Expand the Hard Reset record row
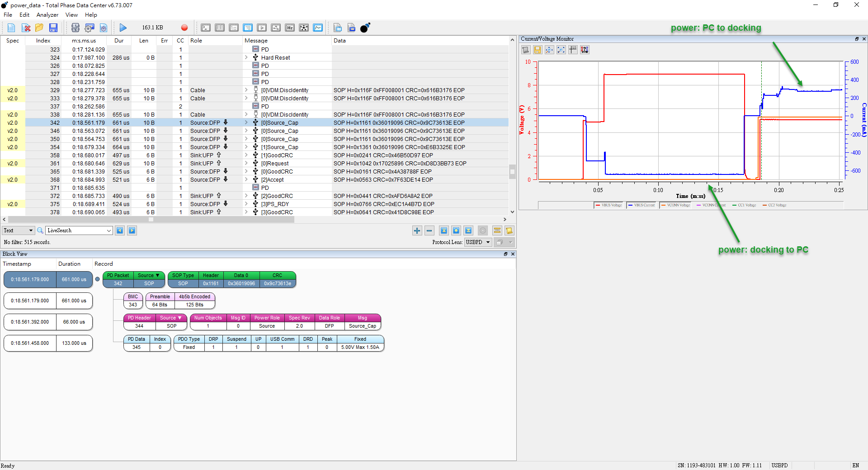Screen dimensions: 868x470 (246, 57)
